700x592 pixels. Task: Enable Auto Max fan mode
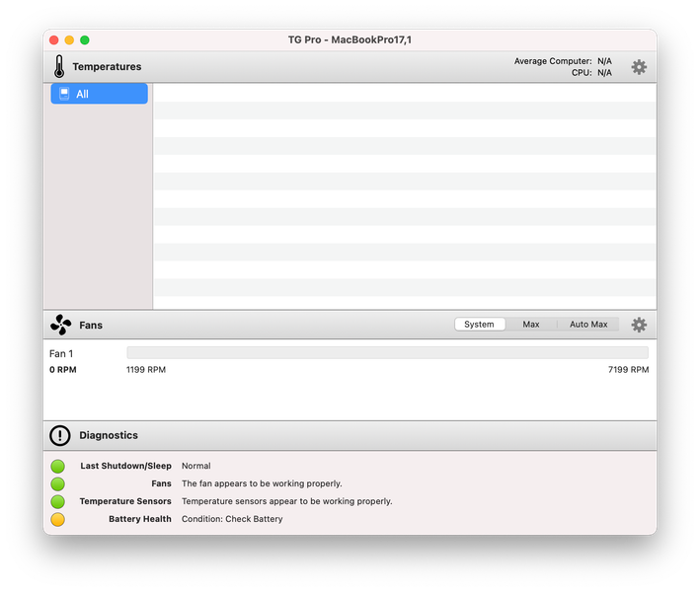pyautogui.click(x=588, y=325)
